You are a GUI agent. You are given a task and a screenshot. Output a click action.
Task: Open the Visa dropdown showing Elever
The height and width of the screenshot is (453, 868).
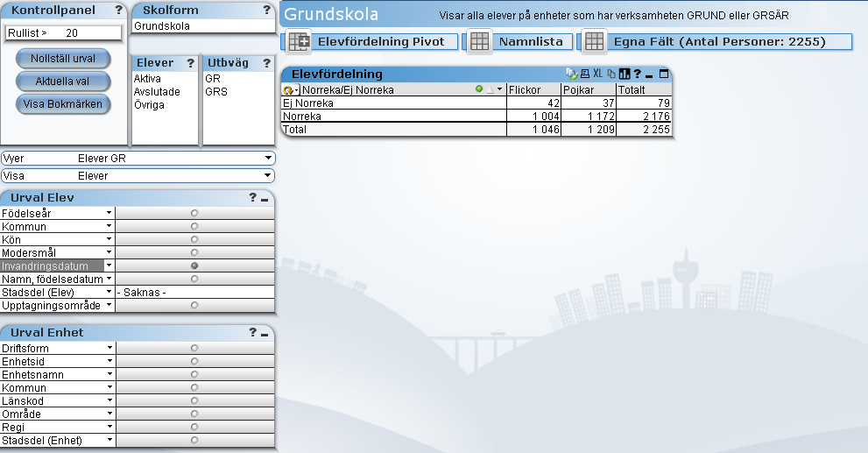269,175
